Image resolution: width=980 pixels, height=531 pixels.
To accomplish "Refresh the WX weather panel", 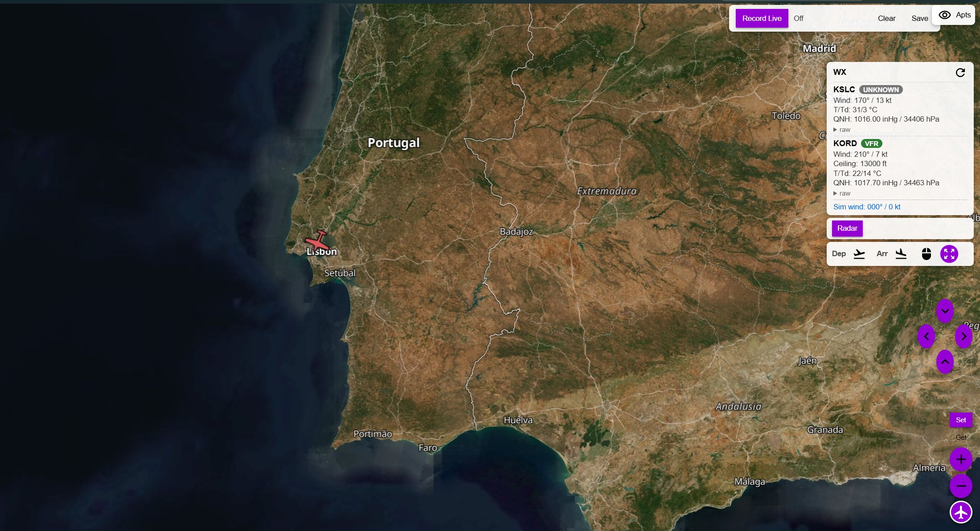I will click(x=960, y=73).
